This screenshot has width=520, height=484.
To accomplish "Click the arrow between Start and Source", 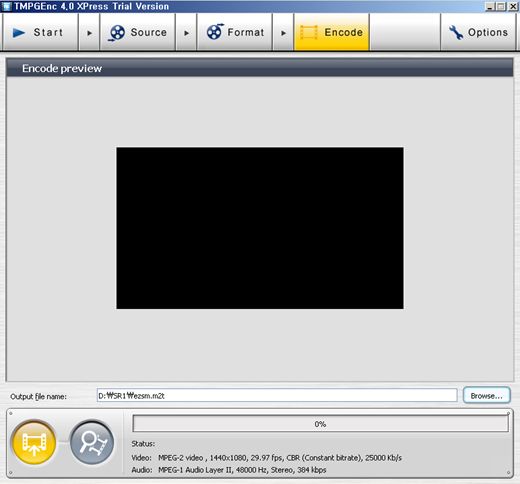I will pyautogui.click(x=89, y=33).
